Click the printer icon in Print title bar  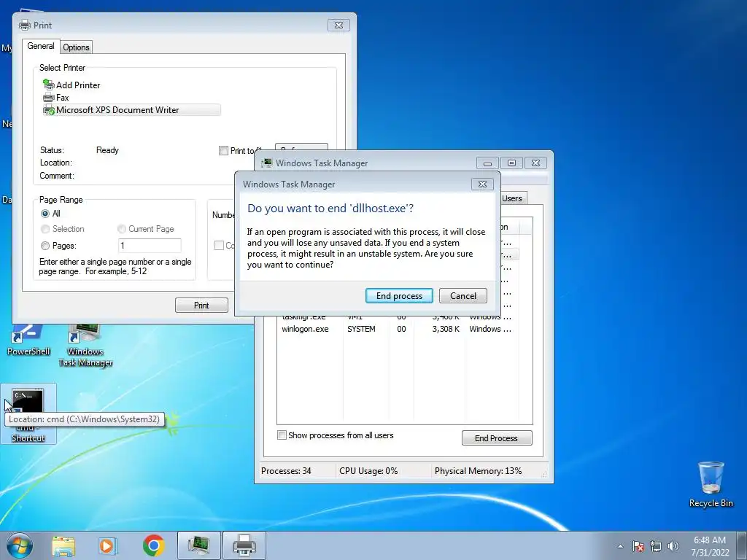pos(25,26)
